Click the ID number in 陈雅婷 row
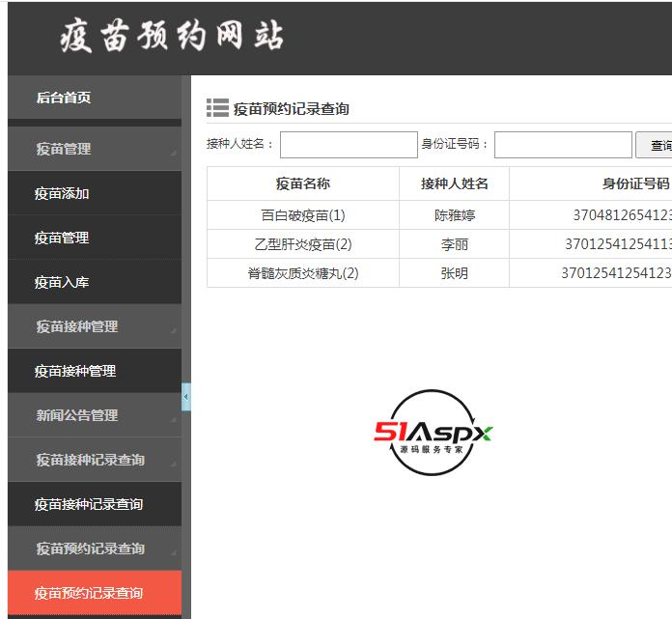 [623, 215]
